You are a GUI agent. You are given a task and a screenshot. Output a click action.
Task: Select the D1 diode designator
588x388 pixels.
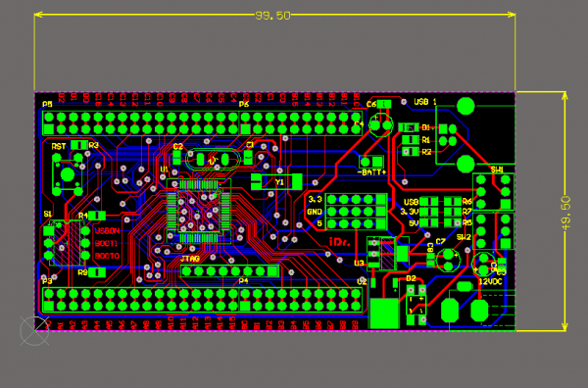tap(426, 127)
